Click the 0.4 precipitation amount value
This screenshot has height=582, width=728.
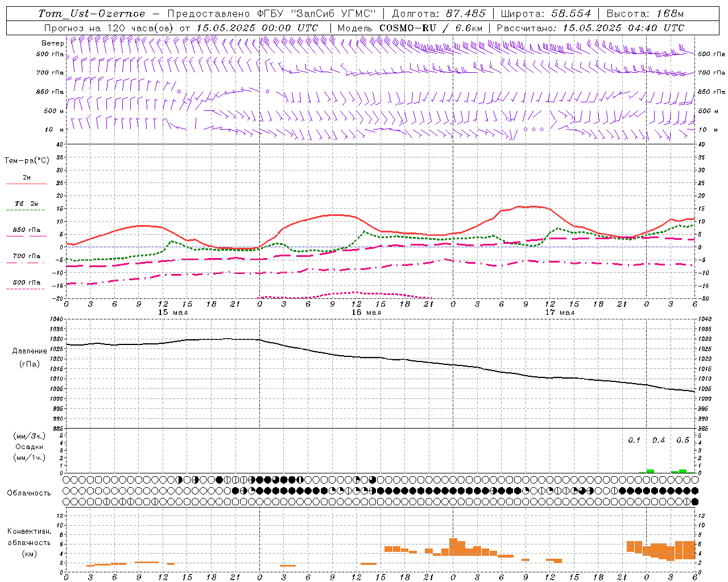coord(659,440)
